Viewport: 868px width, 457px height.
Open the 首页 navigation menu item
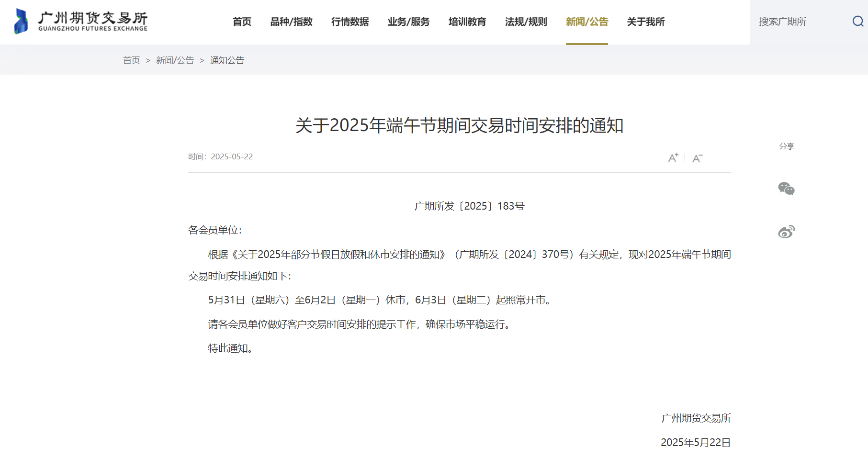pos(242,22)
